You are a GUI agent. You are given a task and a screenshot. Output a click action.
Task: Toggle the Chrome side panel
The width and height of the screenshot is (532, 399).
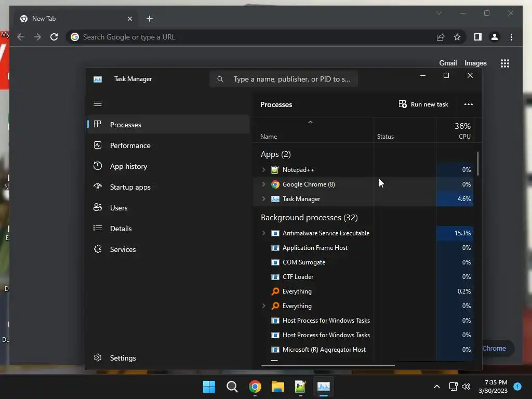478,37
